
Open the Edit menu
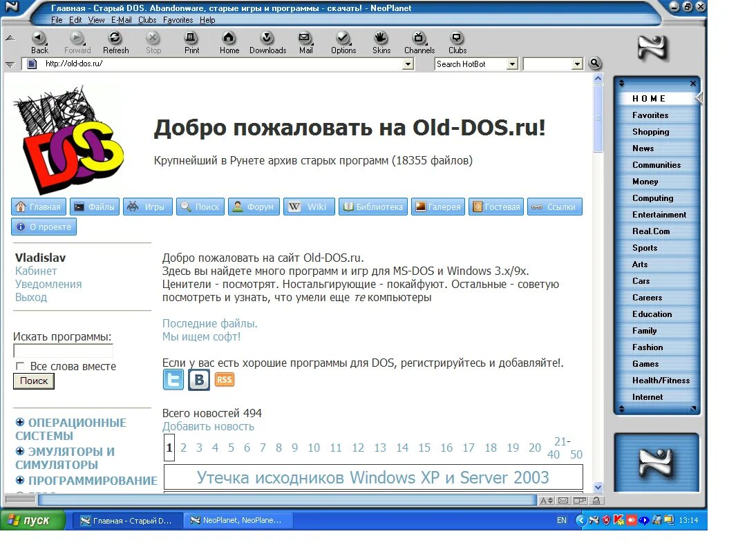pos(75,20)
